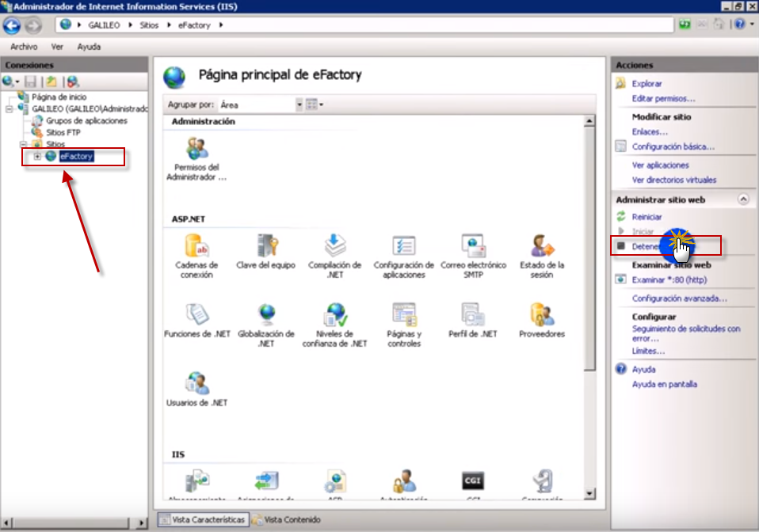Click Detener to stop site
The width and height of the screenshot is (759, 532).
pyautogui.click(x=646, y=246)
